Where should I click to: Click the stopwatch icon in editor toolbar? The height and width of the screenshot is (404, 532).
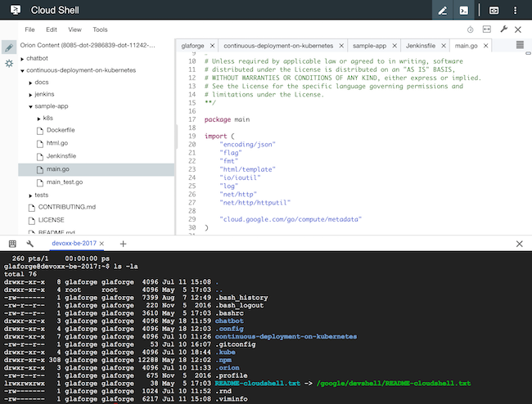tap(471, 29)
